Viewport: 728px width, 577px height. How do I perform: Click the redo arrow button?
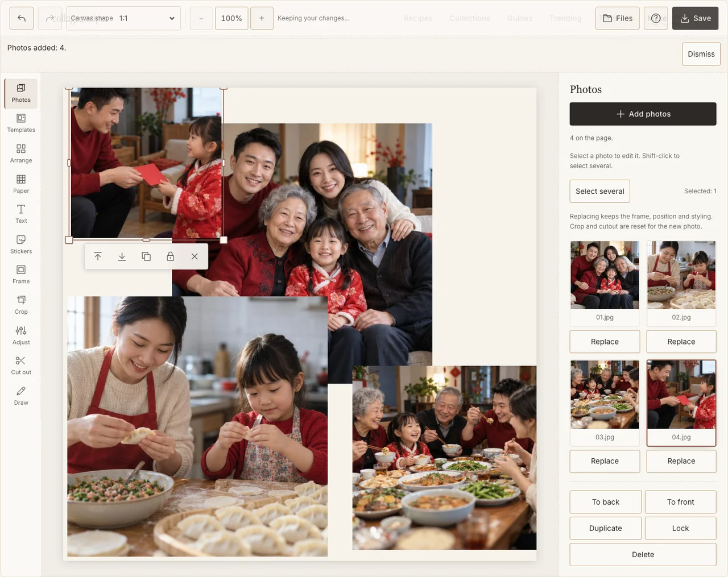click(50, 18)
